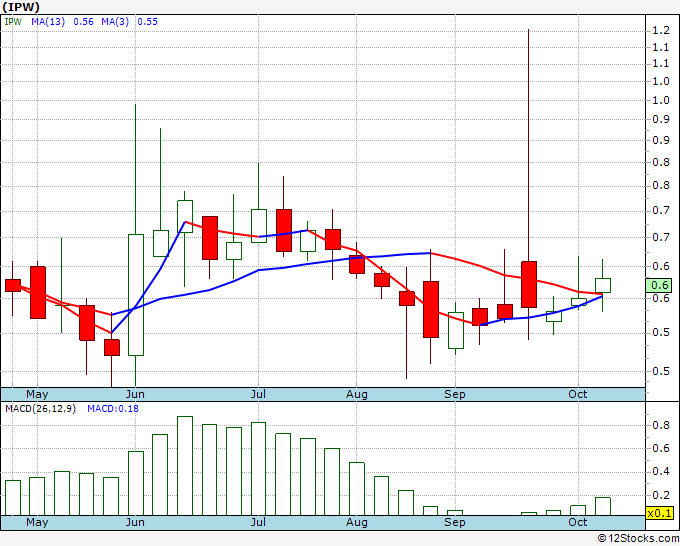The image size is (680, 546).
Task: Click the Aug label on price chart axis
Action: (x=356, y=395)
